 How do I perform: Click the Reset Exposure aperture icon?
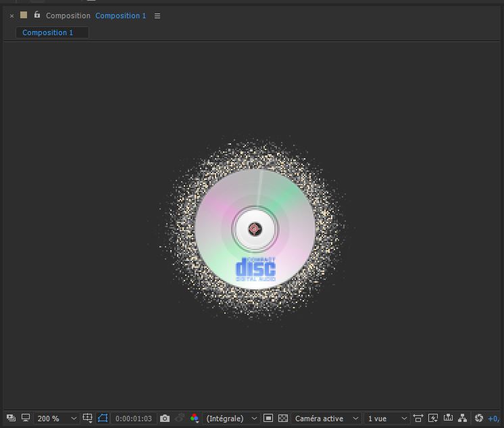point(479,418)
